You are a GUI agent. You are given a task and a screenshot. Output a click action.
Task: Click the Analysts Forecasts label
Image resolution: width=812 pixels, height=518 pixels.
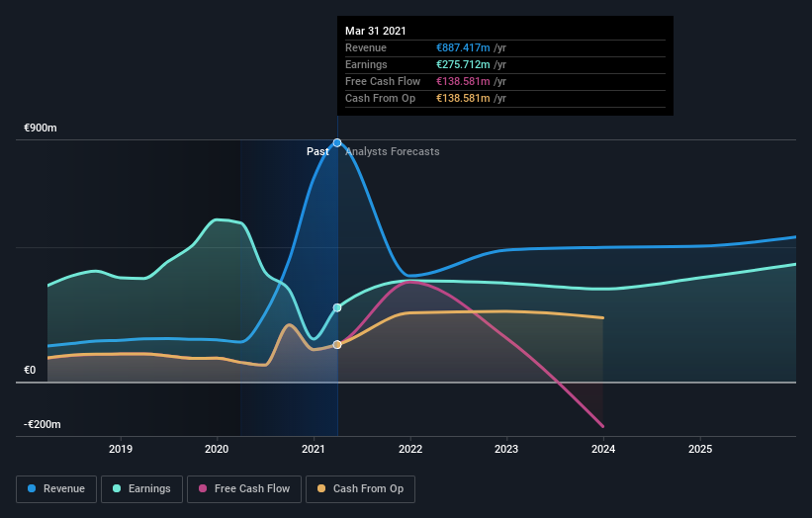click(393, 151)
